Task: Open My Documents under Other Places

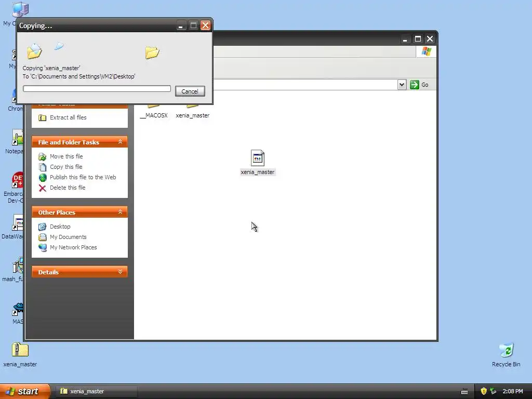Action: (x=68, y=237)
